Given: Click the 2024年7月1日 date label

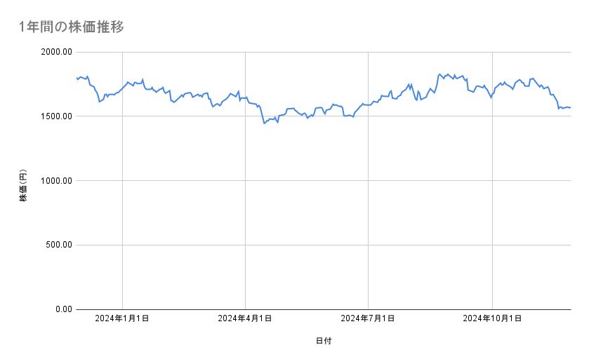Looking at the screenshot, I should click(x=368, y=318).
